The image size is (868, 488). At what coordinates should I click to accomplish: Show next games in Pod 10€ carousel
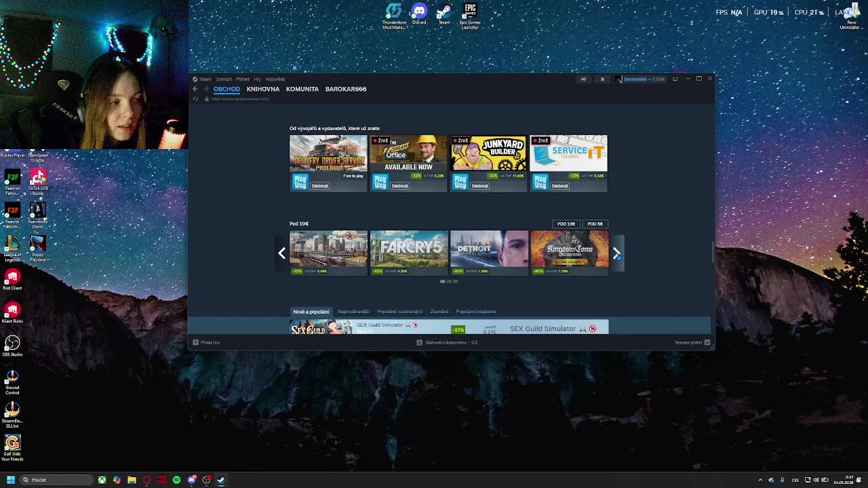coord(616,253)
